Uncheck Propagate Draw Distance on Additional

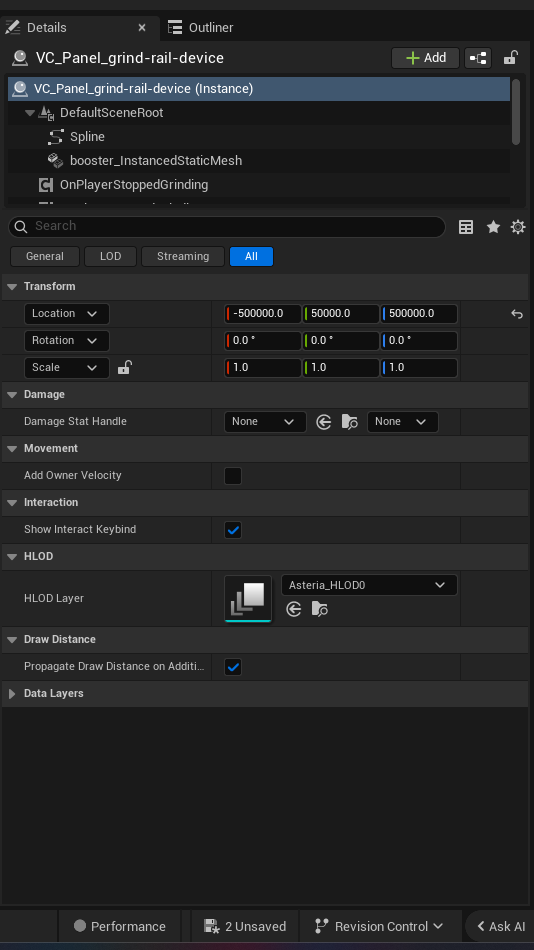click(233, 666)
